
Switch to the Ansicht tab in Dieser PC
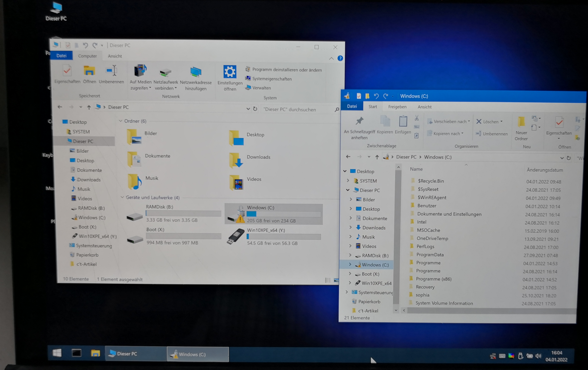[115, 56]
